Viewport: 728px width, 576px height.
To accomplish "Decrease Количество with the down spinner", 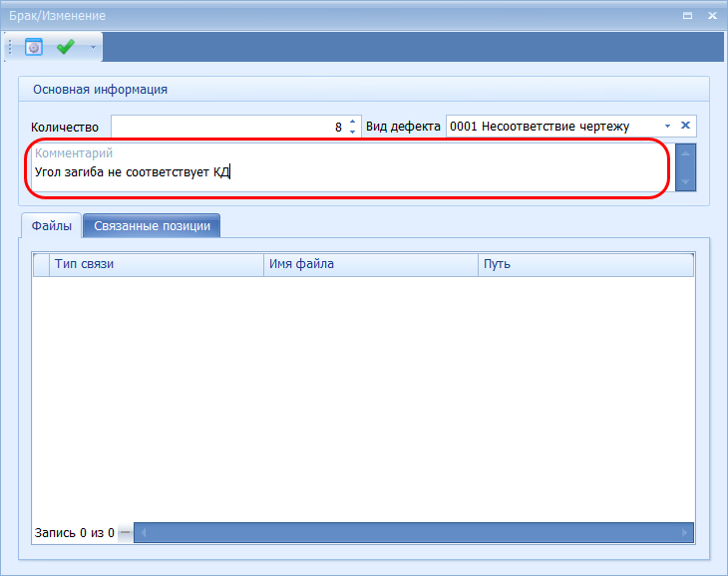I will (352, 132).
